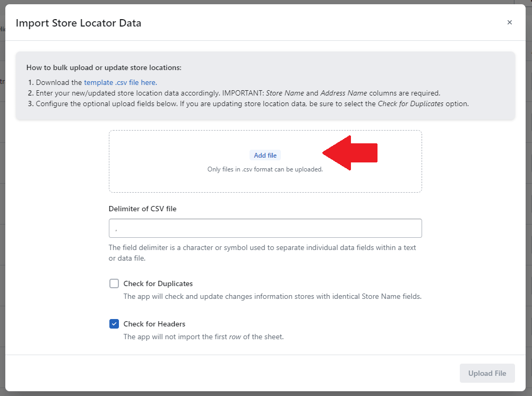Click the 'Only files in .csv format' note
The height and width of the screenshot is (396, 532).
(265, 169)
